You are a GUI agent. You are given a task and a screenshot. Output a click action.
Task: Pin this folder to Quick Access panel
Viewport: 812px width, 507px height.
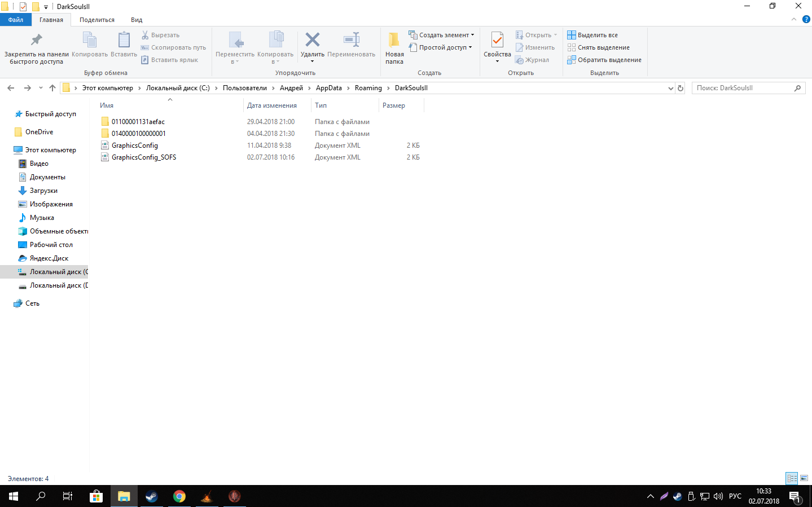point(36,47)
